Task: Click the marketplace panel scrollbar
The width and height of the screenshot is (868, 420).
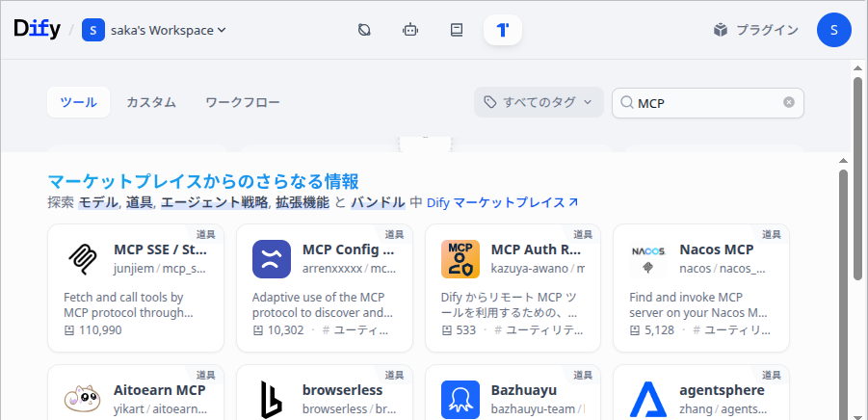Action: pyautogui.click(x=843, y=293)
